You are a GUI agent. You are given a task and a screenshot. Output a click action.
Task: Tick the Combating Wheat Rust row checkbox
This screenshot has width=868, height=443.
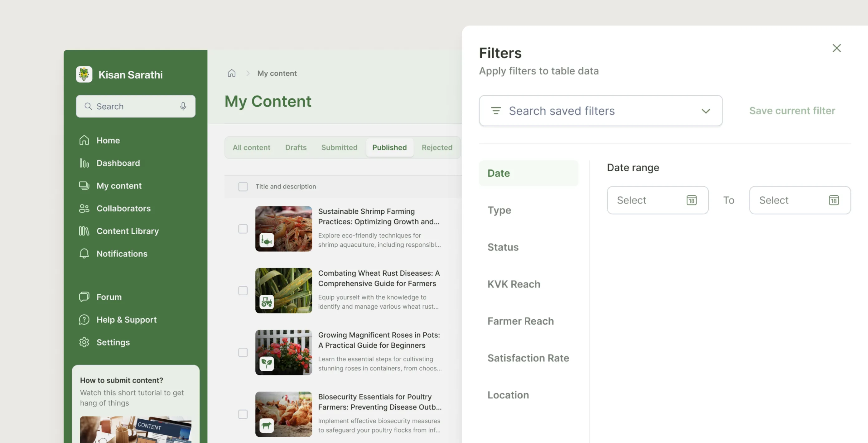coord(243,291)
